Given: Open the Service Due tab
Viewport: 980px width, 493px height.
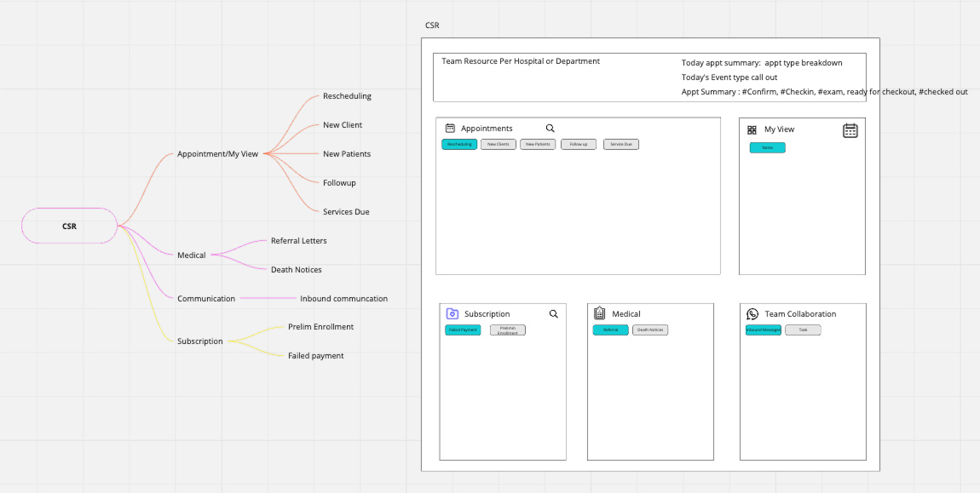Looking at the screenshot, I should [x=621, y=145].
